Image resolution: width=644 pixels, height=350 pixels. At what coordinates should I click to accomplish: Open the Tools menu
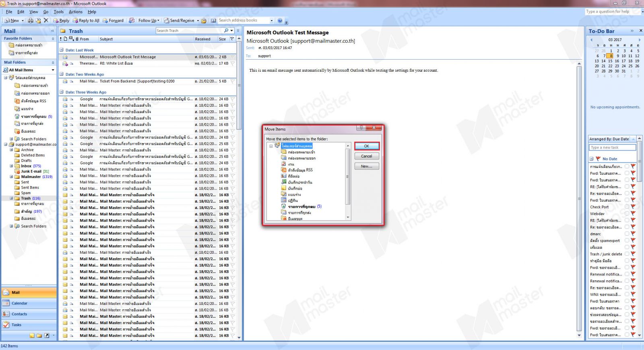(x=59, y=12)
